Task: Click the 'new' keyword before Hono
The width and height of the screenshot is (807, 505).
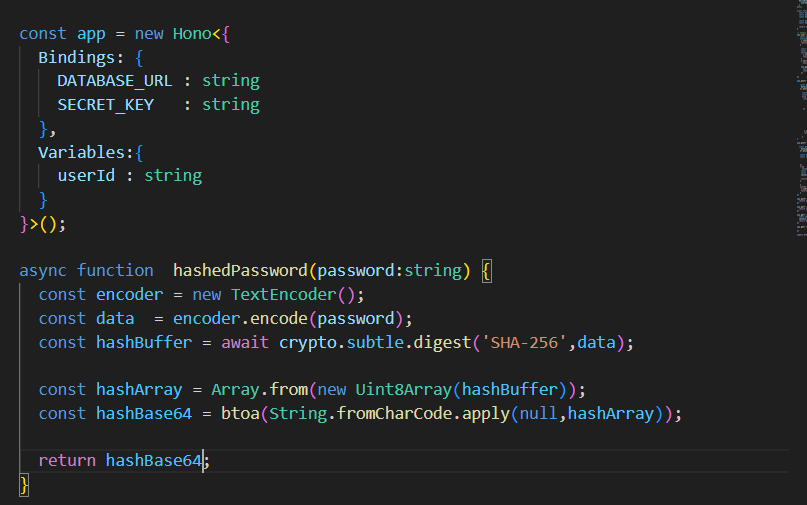Action: coord(149,34)
